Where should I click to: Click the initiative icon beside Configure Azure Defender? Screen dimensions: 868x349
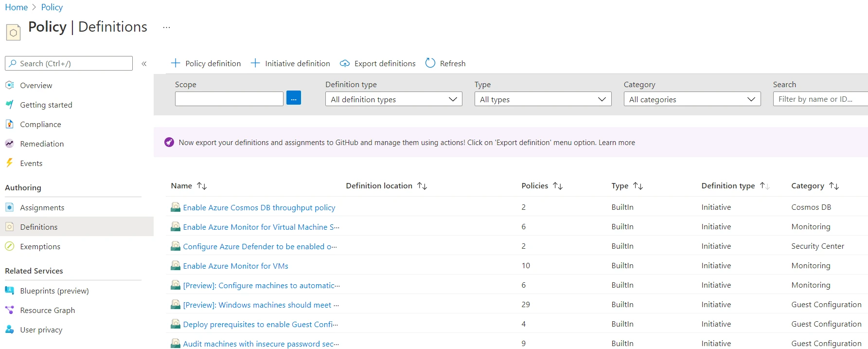point(176,246)
